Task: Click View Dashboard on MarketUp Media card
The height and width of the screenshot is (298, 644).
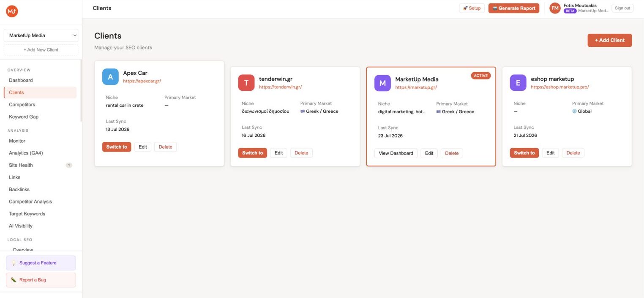Action: coord(396,153)
